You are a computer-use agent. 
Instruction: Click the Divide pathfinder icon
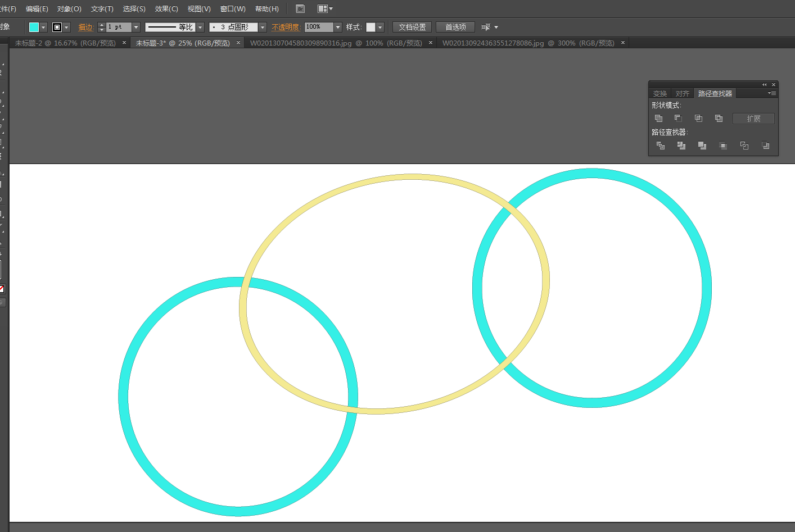pos(661,145)
